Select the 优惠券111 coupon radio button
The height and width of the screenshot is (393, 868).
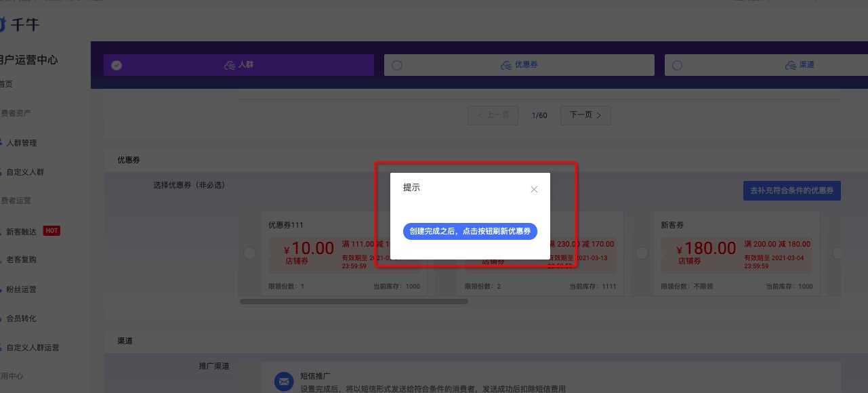[249, 253]
